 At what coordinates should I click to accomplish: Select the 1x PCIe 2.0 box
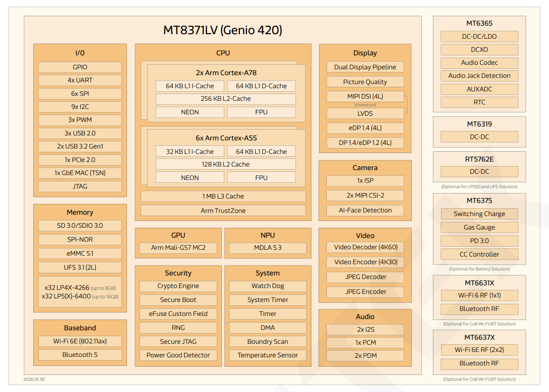[80, 160]
